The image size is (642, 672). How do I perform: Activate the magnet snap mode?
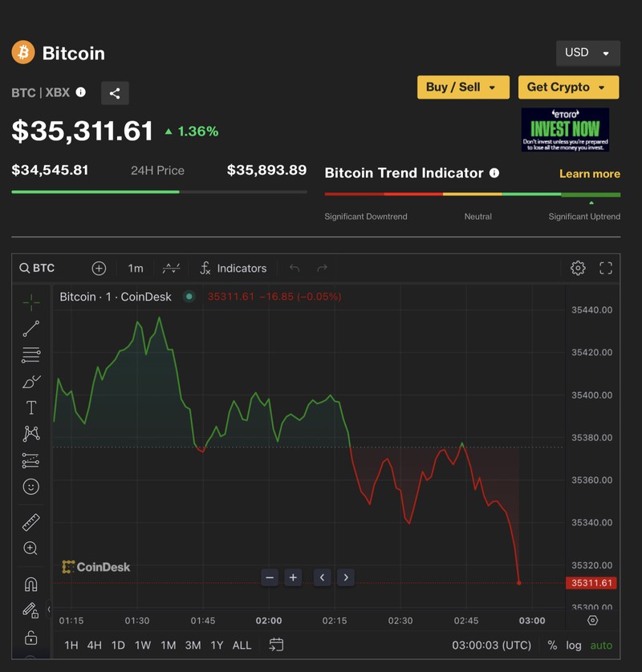click(x=31, y=584)
